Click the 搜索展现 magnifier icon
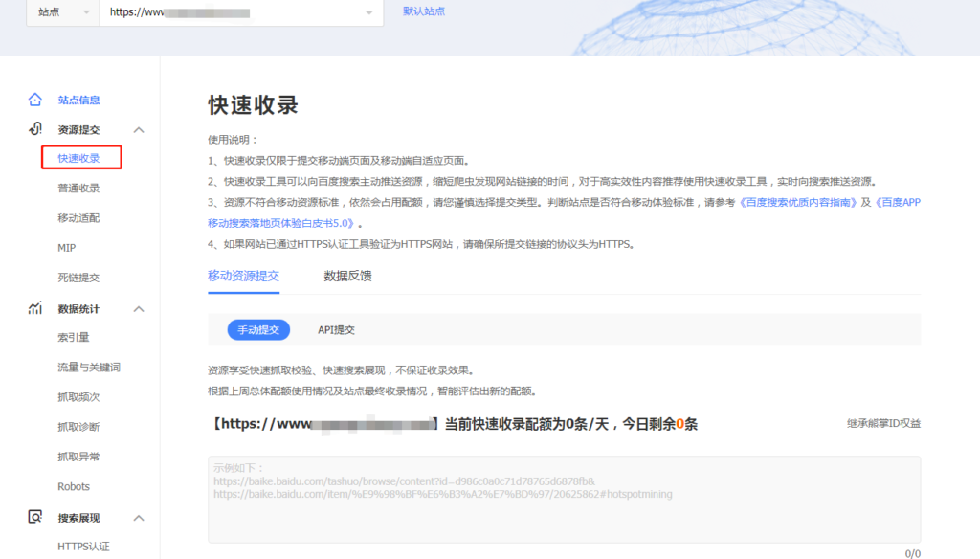The width and height of the screenshot is (980, 559). point(35,517)
